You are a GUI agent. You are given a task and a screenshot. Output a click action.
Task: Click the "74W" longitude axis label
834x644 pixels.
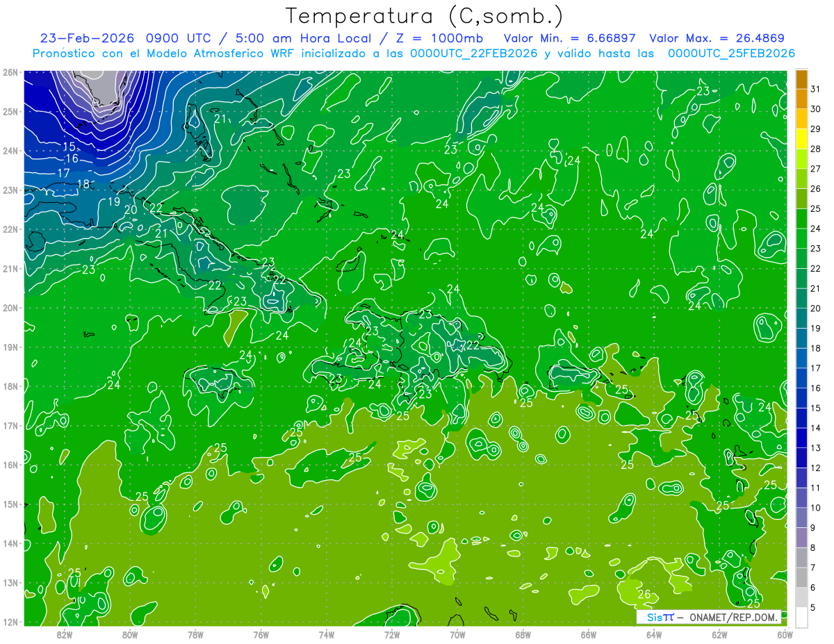327,634
